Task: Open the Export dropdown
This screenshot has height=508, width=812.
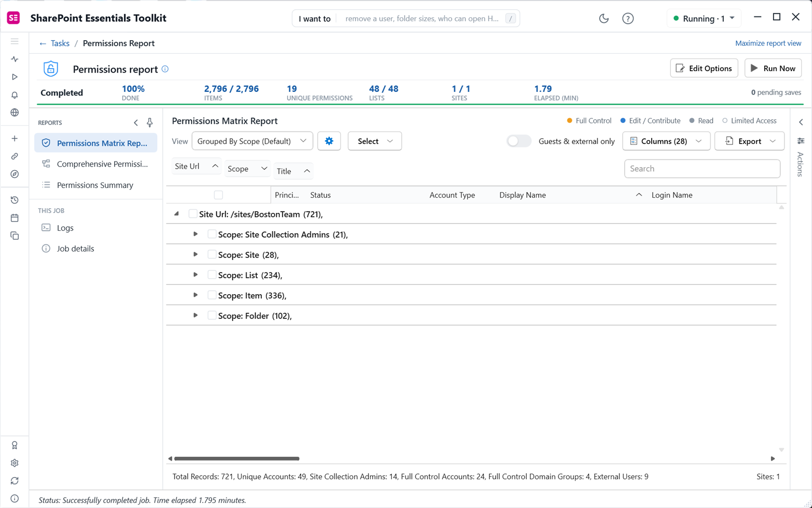Action: tap(749, 141)
